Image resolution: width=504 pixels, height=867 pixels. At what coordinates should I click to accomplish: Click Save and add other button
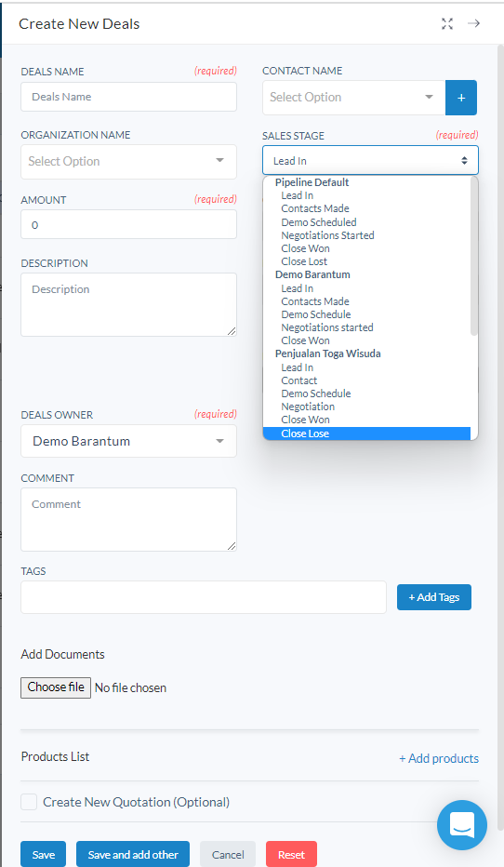133,854
